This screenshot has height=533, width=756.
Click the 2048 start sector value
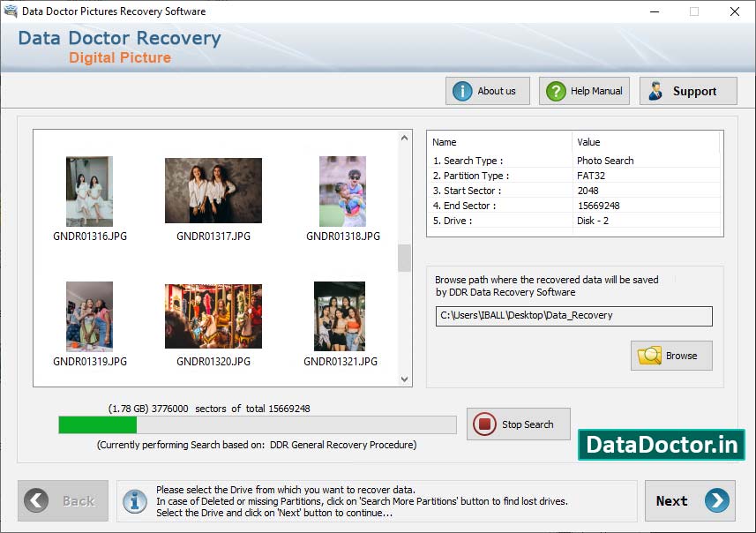point(588,191)
